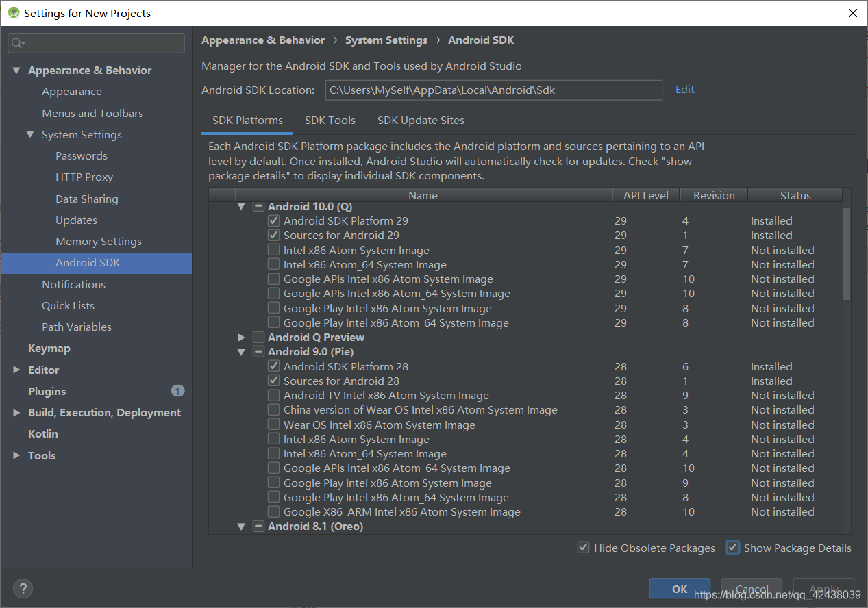The height and width of the screenshot is (608, 868).
Task: Collapse System Settings tree node
Action: (30, 134)
